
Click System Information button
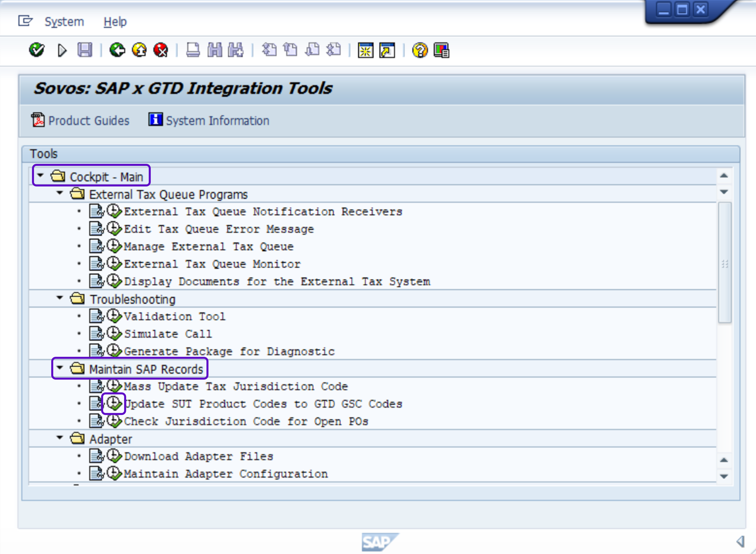[x=209, y=120]
